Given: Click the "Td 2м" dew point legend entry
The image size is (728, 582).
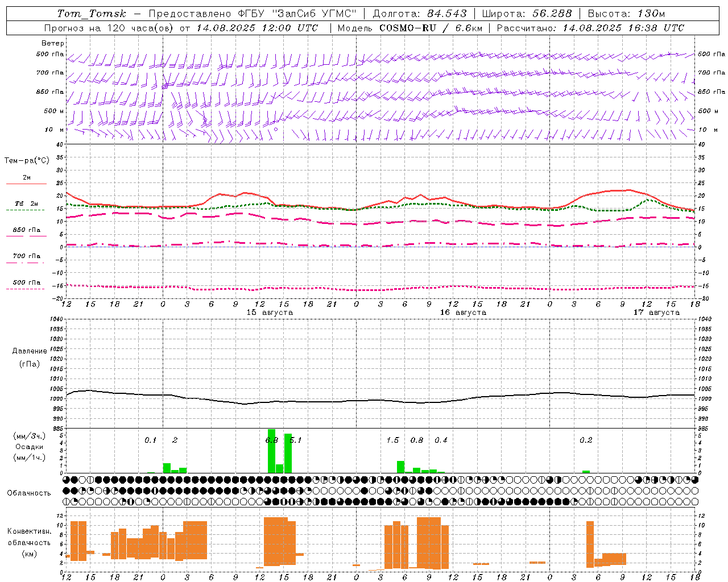Looking at the screenshot, I should click(26, 203).
